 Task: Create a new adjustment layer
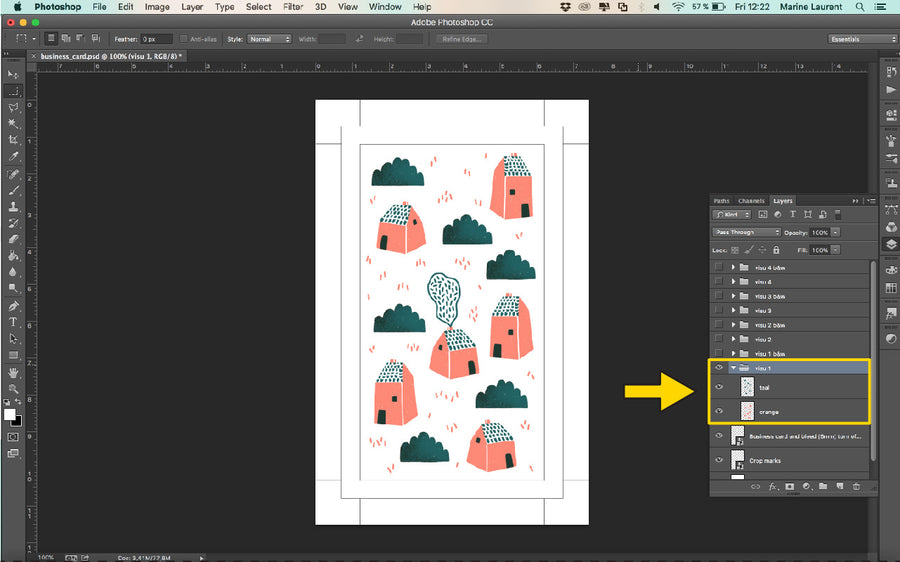tap(806, 487)
